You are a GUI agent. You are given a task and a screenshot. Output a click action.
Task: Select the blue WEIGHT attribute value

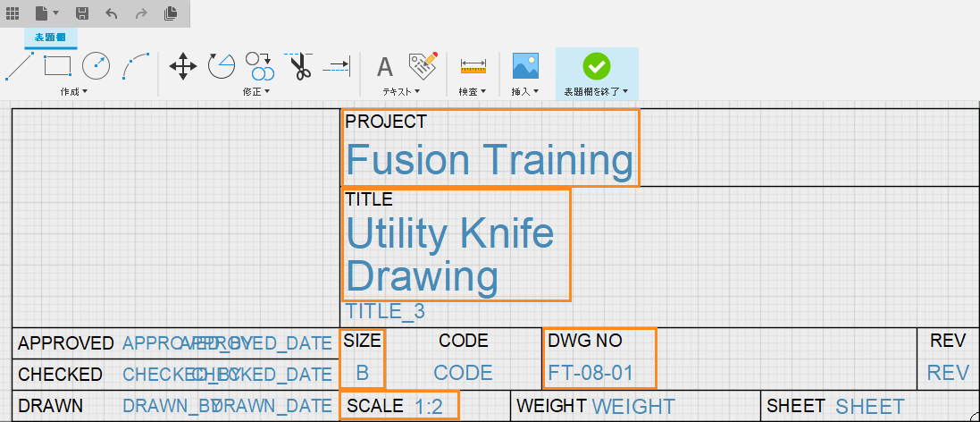(x=633, y=407)
